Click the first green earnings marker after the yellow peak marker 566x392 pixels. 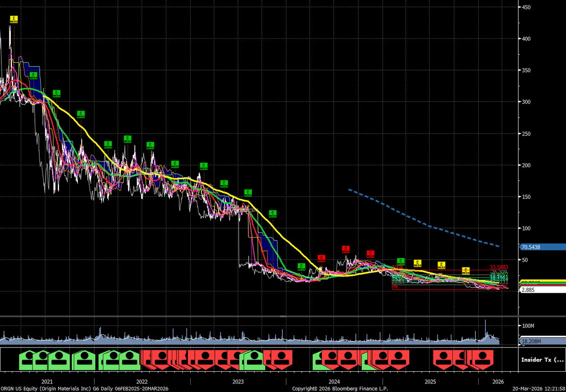[x=33, y=76]
